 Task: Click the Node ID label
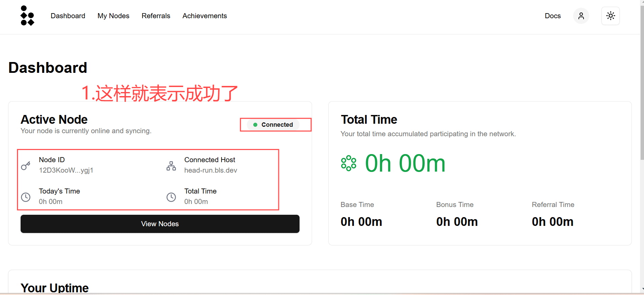click(x=52, y=160)
